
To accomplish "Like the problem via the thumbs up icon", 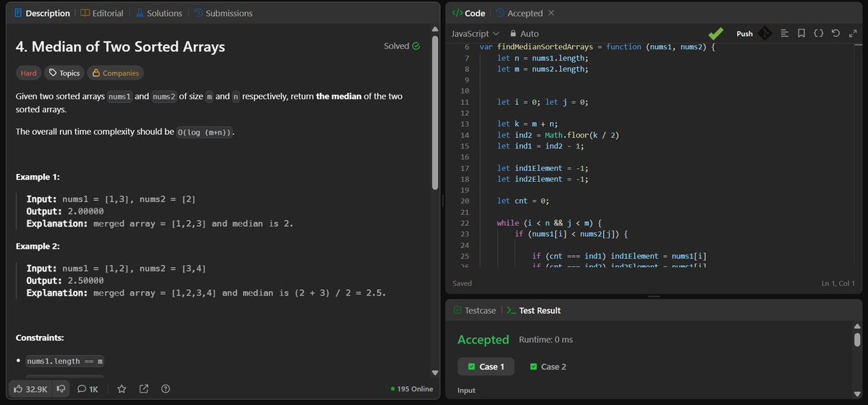I will point(18,389).
